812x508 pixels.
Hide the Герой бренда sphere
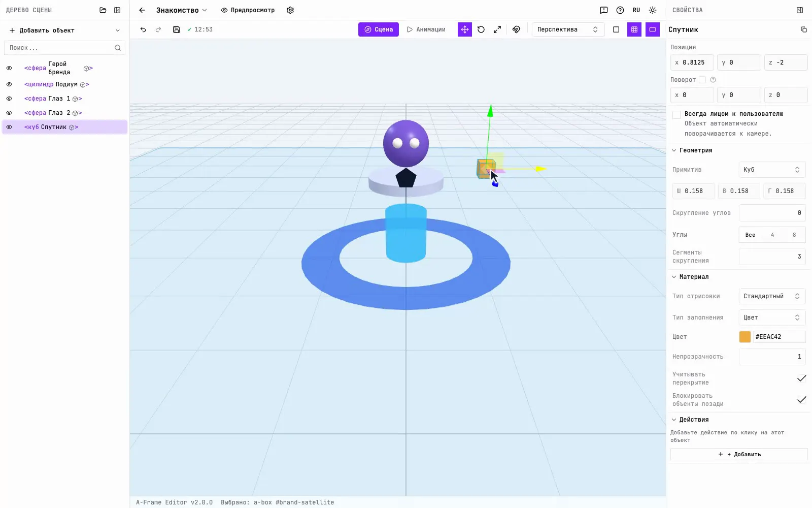9,68
